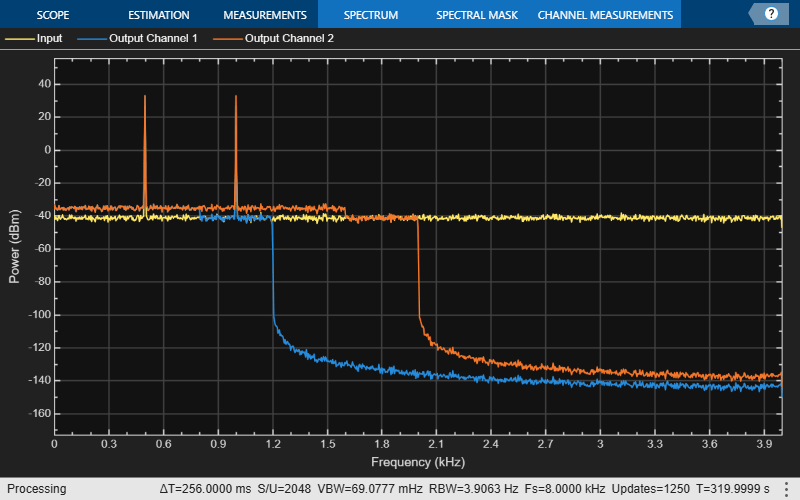Screen dimensions: 800x500
Task: Click the Processing status text
Action: (x=37, y=489)
